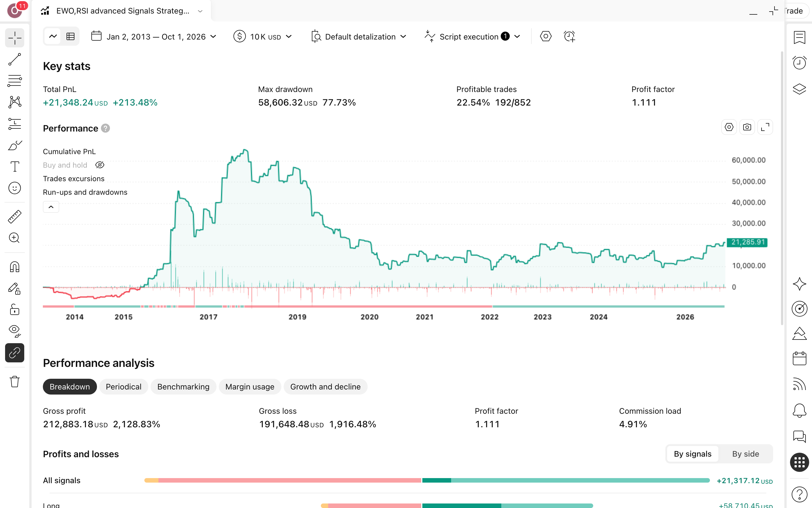Click the zoom in tool

pos(15,238)
